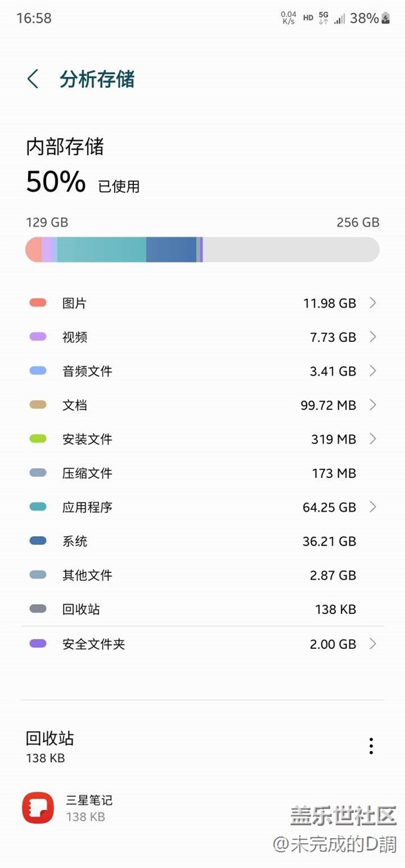This screenshot has width=405, height=868.
Task: Expand the 视频 row chevron
Action: (x=373, y=337)
